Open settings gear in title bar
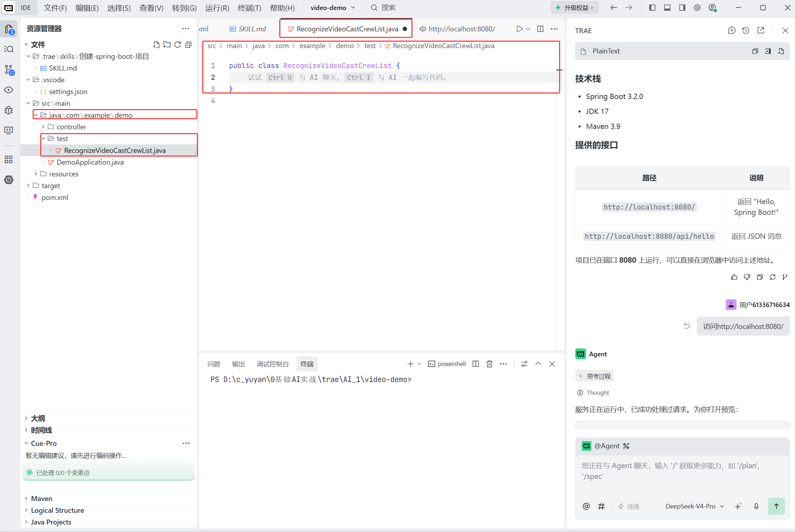 (697, 8)
